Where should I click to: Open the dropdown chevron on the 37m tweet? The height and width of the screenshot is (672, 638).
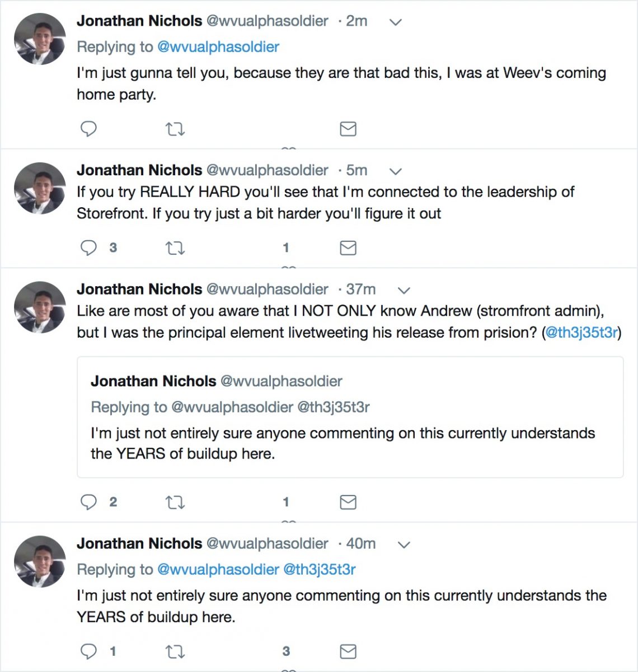pyautogui.click(x=404, y=291)
